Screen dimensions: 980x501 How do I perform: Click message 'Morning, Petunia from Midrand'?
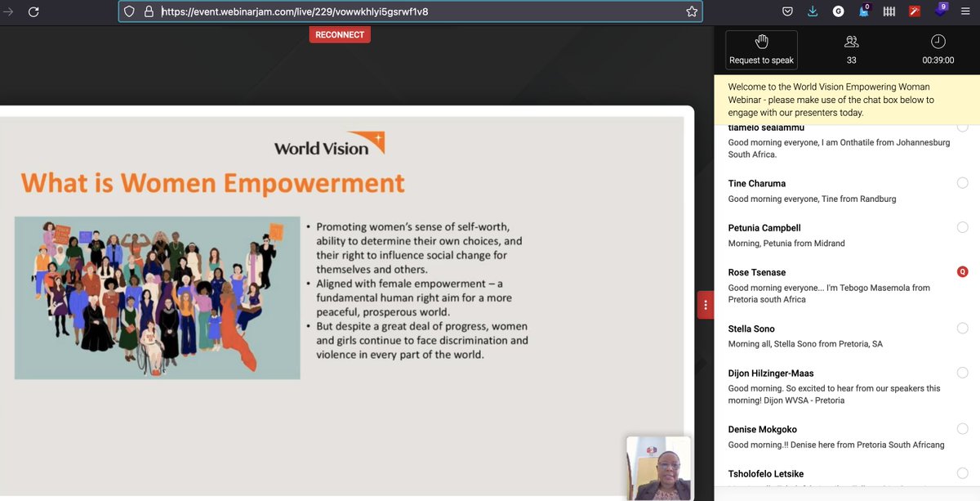786,243
